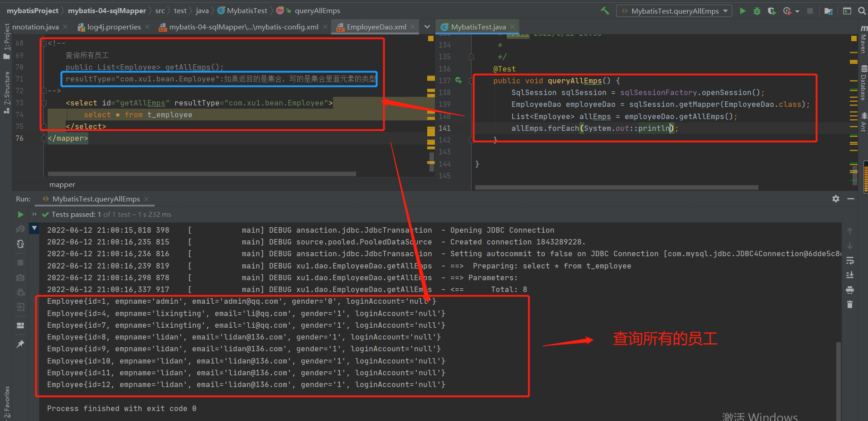This screenshot has width=868, height=421.
Task: Expand profiler options dropdown arrow
Action: pos(797,11)
